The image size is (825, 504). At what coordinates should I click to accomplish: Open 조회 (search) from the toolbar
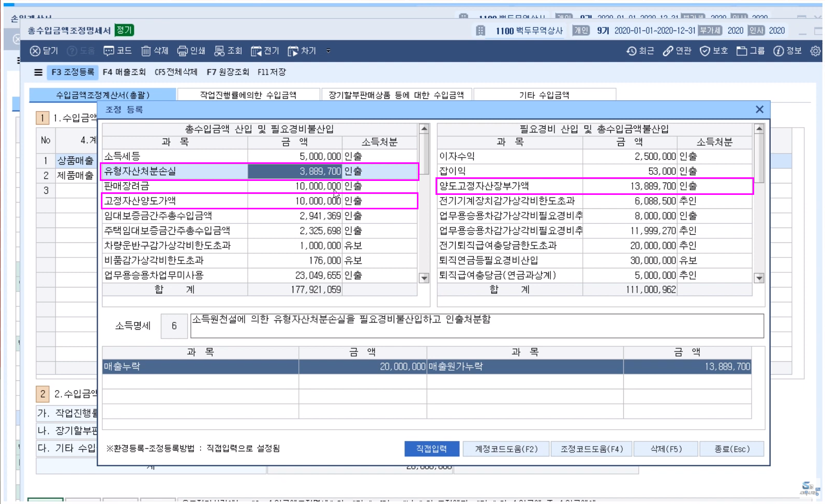click(220, 51)
